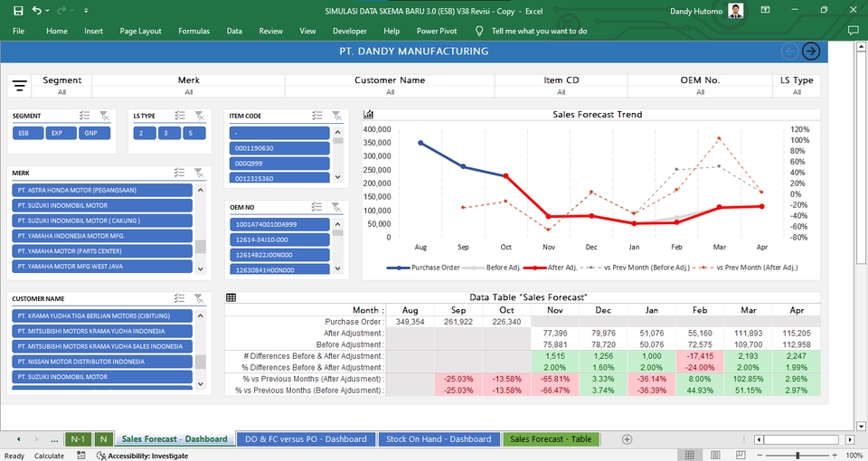This screenshot has width=868, height=461.
Task: Select item code 0001190630
Action: 279,148
